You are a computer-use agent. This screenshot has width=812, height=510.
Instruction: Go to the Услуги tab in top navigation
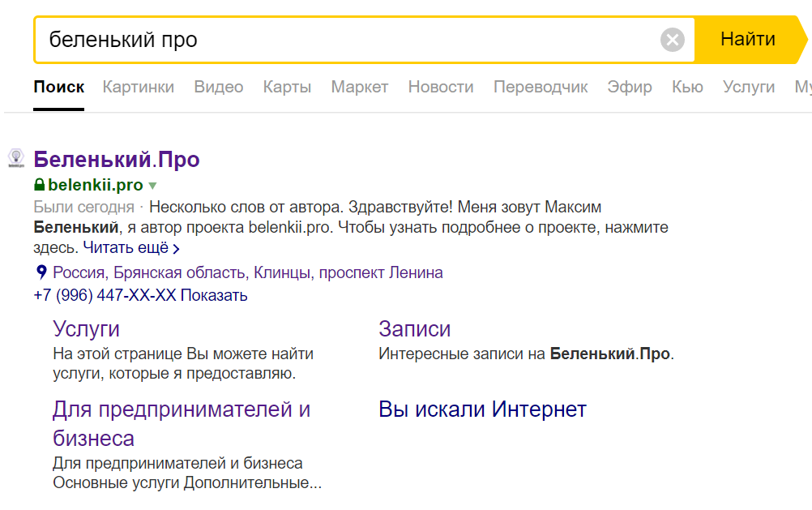pyautogui.click(x=749, y=87)
